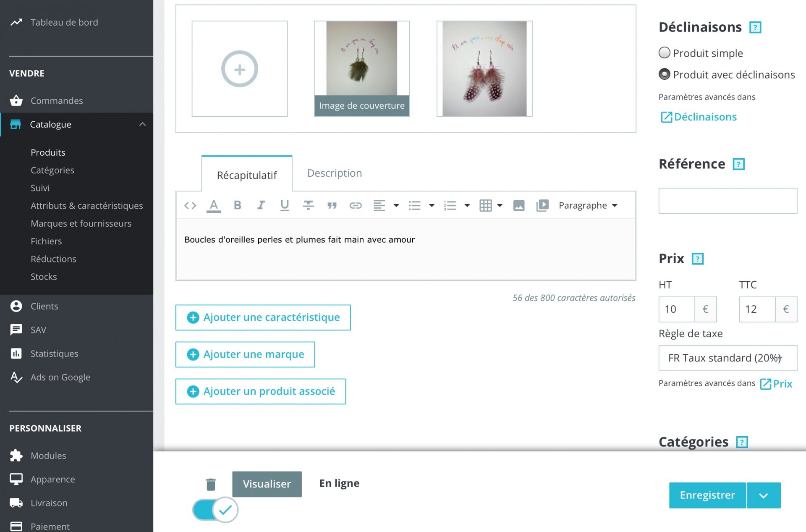Screen dimensions: 806x532
Task: Toggle the En ligne status switch
Action: (215, 510)
